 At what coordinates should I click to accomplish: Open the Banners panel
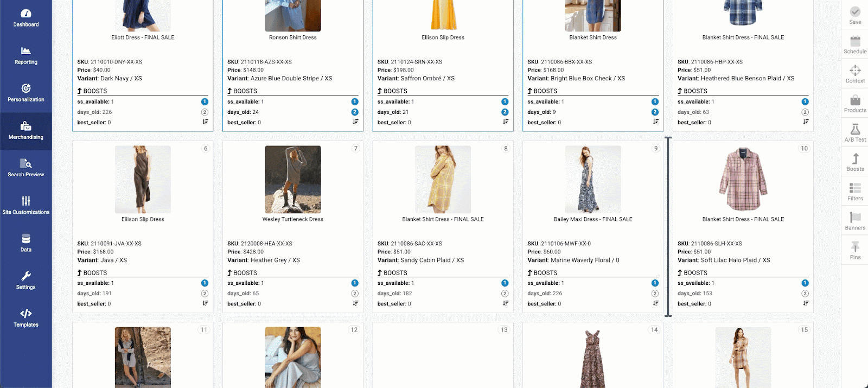pyautogui.click(x=855, y=220)
